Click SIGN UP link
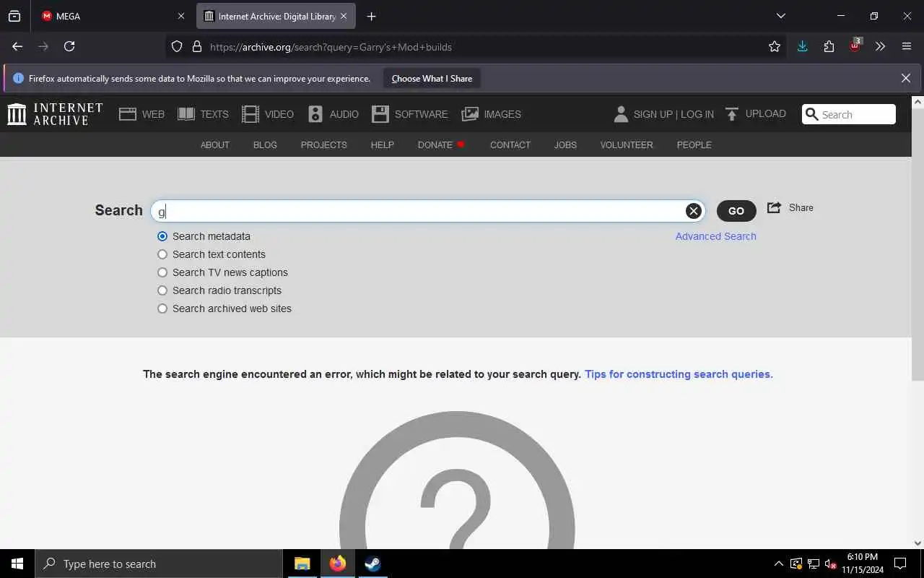The image size is (924, 578). coord(655,114)
